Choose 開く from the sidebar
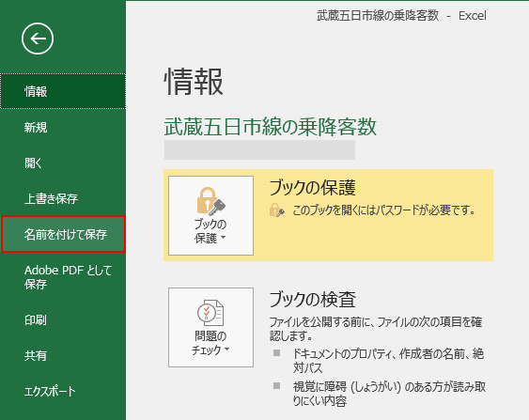Image resolution: width=529 pixels, height=420 pixels. (x=63, y=163)
